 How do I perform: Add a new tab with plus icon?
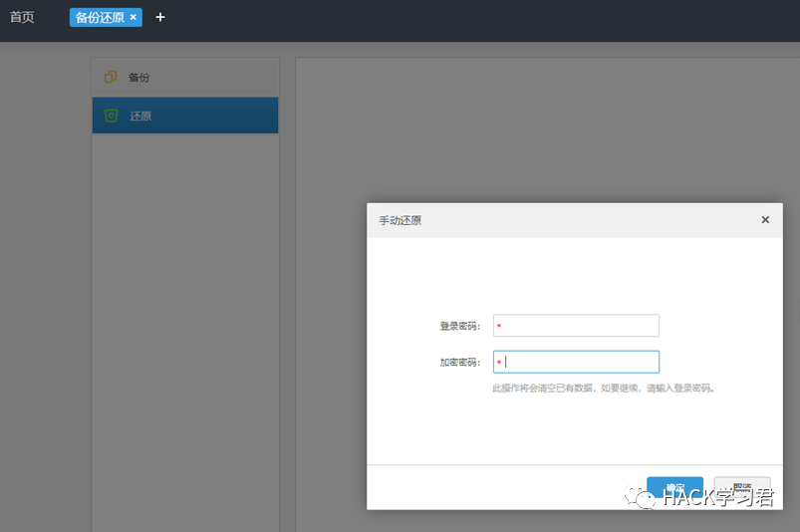[x=160, y=17]
